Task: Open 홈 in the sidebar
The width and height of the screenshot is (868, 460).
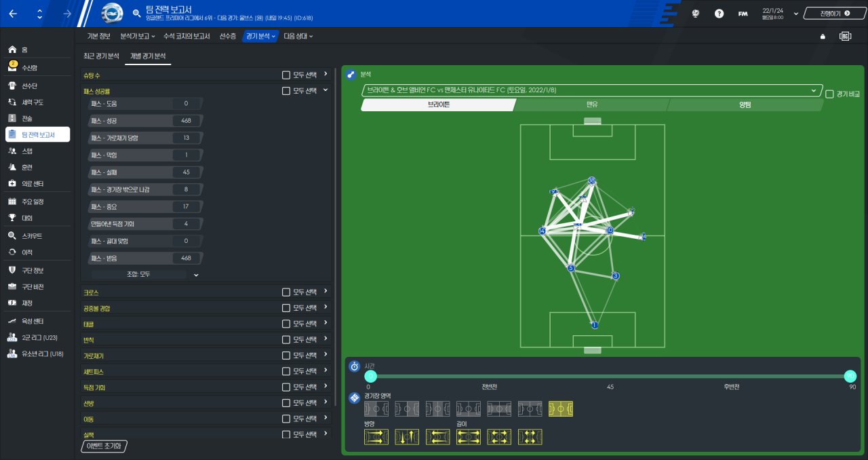Action: pos(37,50)
